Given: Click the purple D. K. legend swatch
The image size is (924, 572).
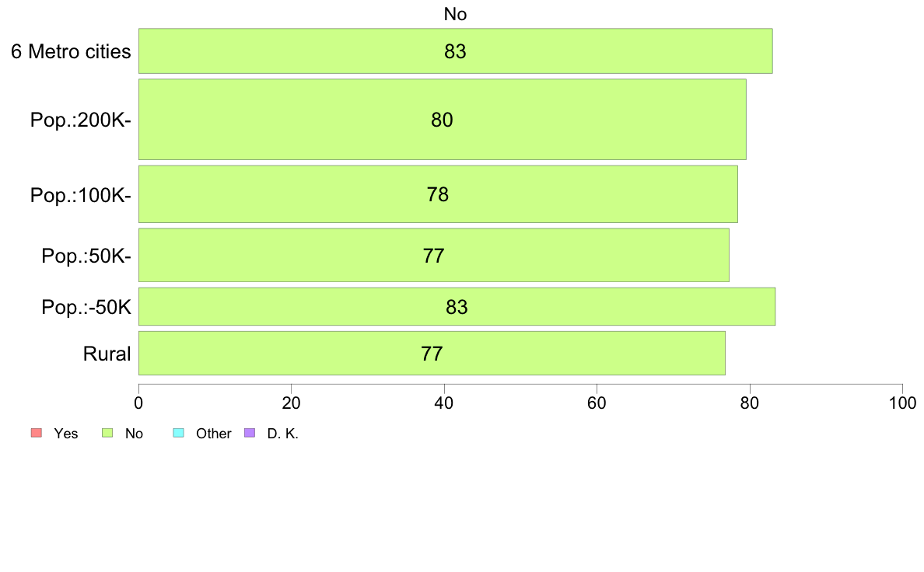Looking at the screenshot, I should pos(250,433).
